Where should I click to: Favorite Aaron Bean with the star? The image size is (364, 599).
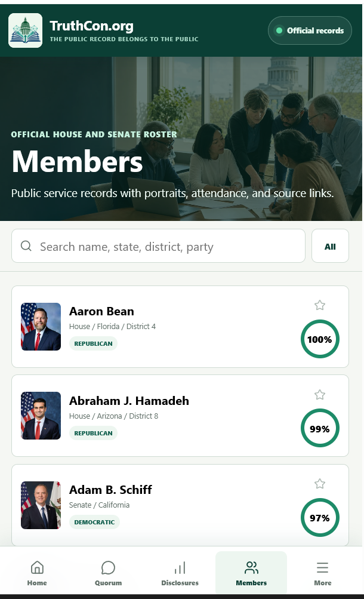320,305
